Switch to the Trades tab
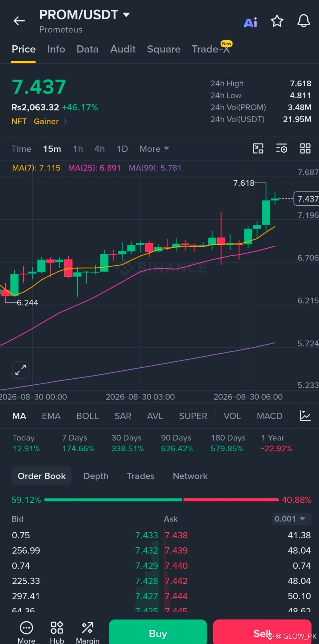The image size is (319, 644). point(141,476)
